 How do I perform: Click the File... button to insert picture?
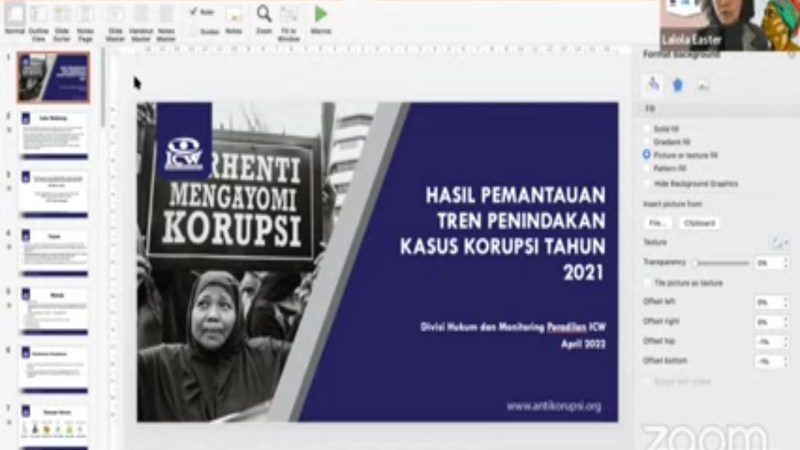click(656, 223)
